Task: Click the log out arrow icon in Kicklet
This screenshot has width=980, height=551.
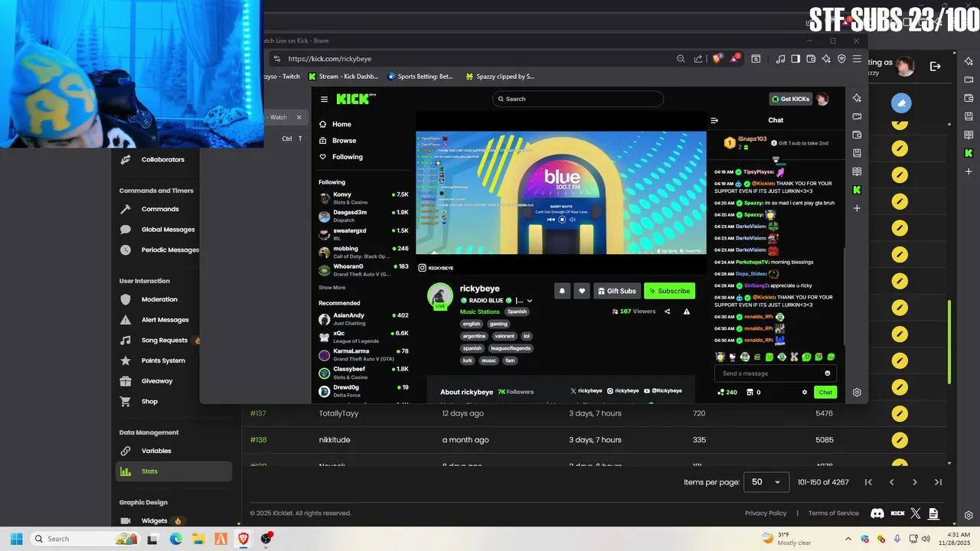Action: pyautogui.click(x=935, y=67)
